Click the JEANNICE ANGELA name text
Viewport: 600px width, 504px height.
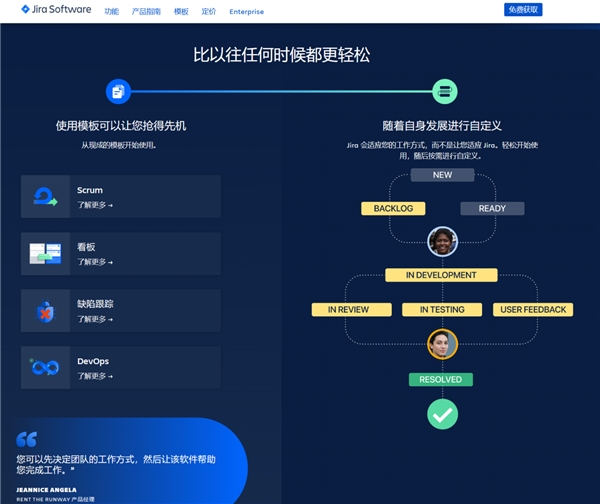tap(46, 490)
